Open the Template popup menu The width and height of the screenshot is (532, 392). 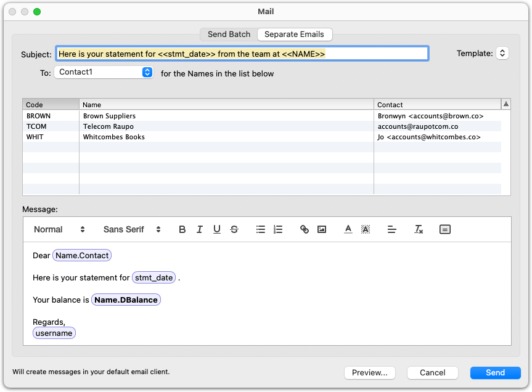point(502,54)
